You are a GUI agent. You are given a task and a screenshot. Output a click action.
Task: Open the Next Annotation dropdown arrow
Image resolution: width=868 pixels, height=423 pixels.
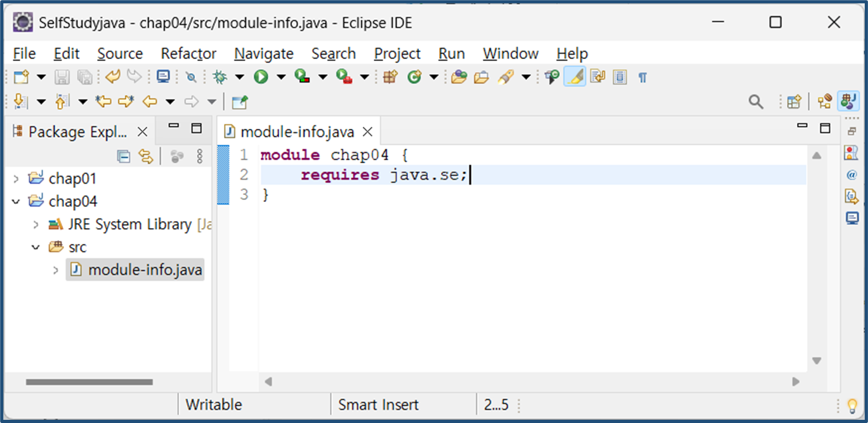41,102
